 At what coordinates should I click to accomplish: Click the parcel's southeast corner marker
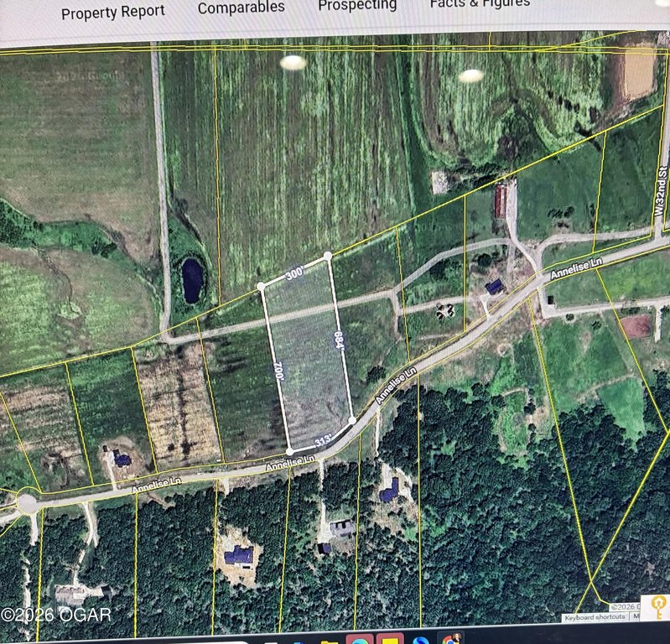coord(352,419)
